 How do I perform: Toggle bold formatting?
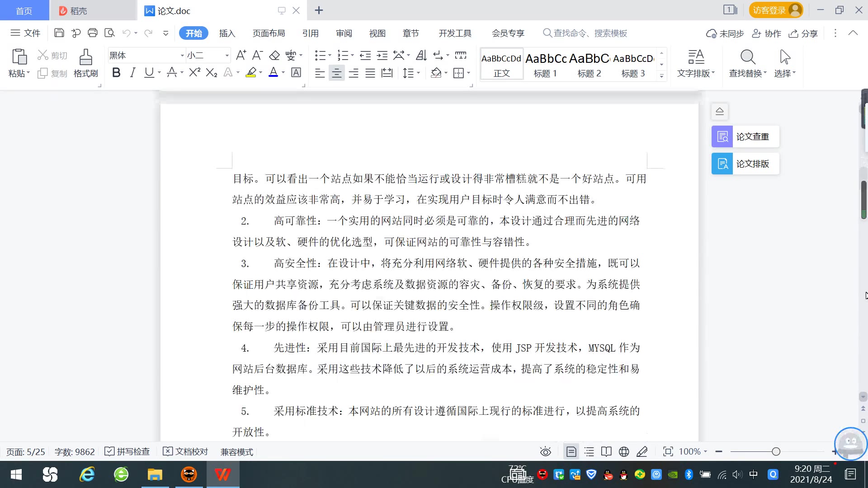click(116, 72)
